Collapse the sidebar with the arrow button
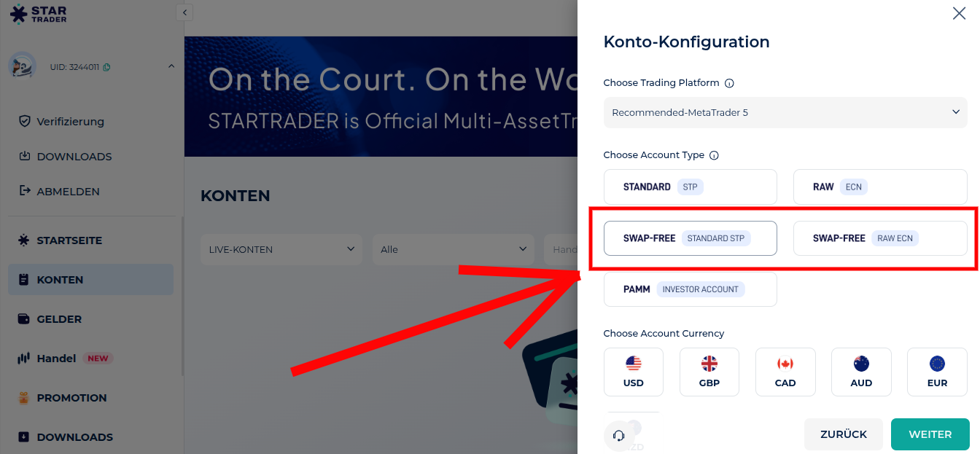This screenshot has height=454, width=980. (x=184, y=12)
